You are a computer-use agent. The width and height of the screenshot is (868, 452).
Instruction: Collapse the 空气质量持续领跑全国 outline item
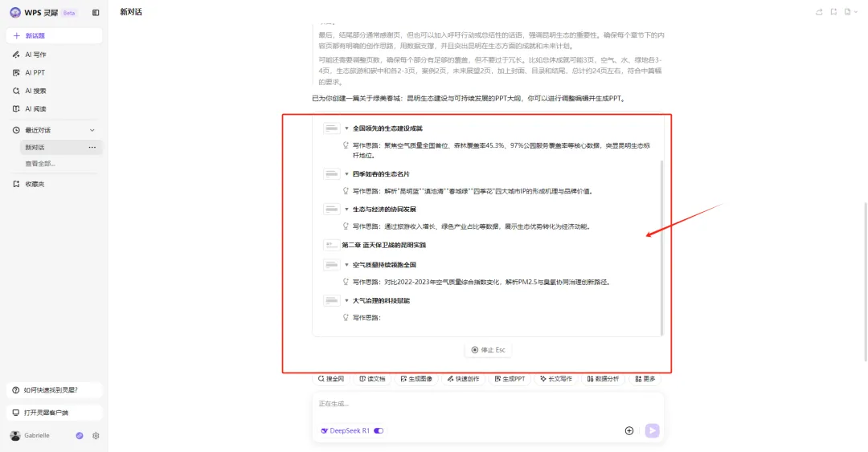click(346, 265)
